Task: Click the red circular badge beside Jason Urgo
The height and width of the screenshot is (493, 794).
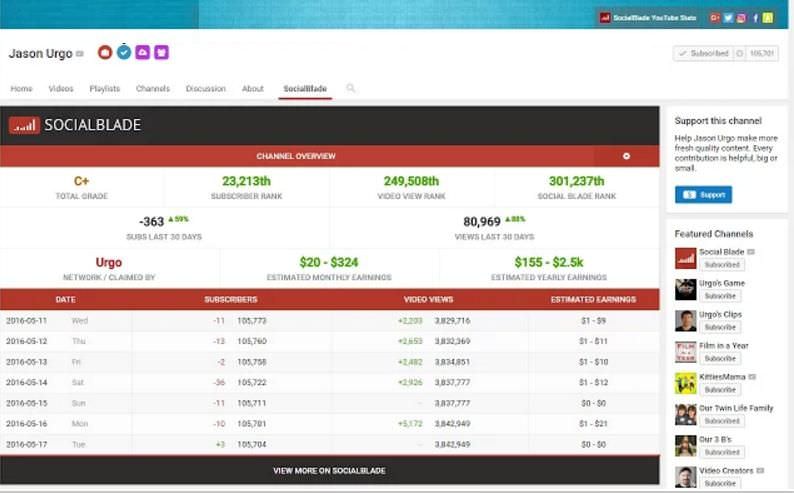Action: coord(105,52)
